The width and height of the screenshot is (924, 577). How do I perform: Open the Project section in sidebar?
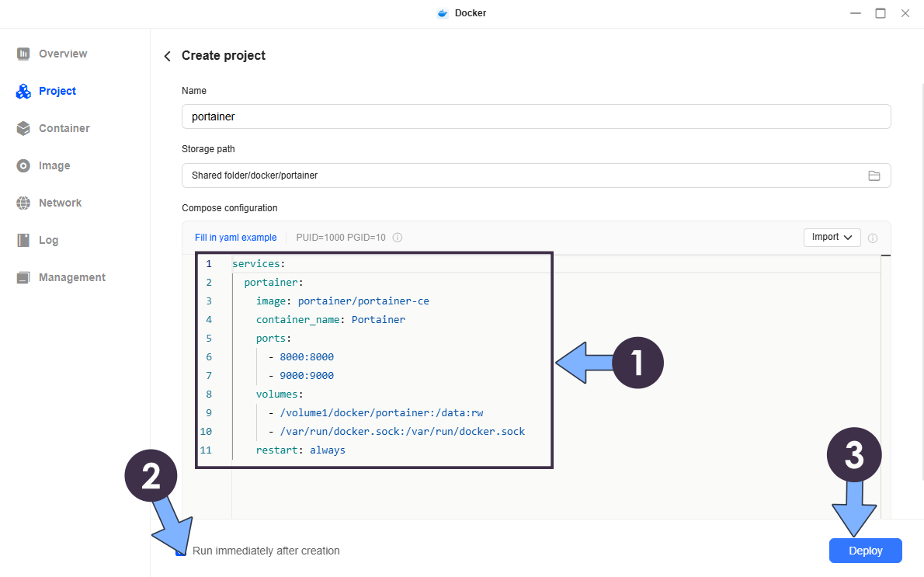click(57, 91)
